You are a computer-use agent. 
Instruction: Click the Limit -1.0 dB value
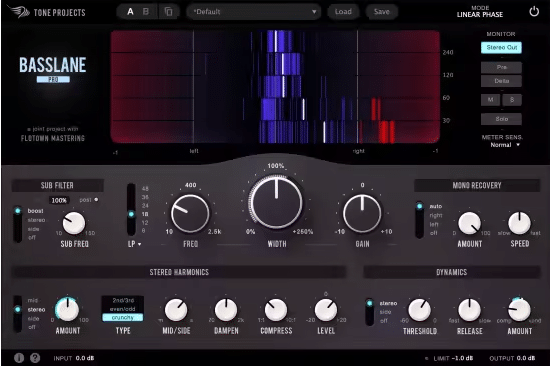(x=462, y=358)
